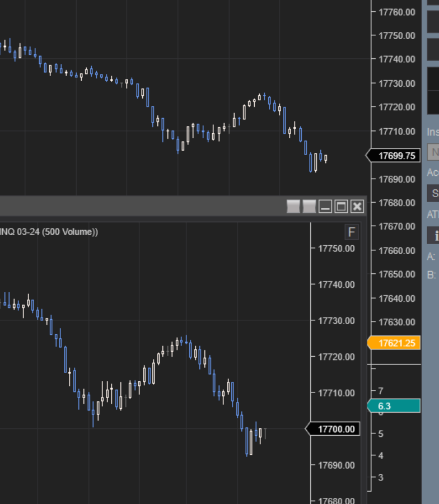
Task: Click the 17760.00 price axis label
Action: click(x=396, y=12)
